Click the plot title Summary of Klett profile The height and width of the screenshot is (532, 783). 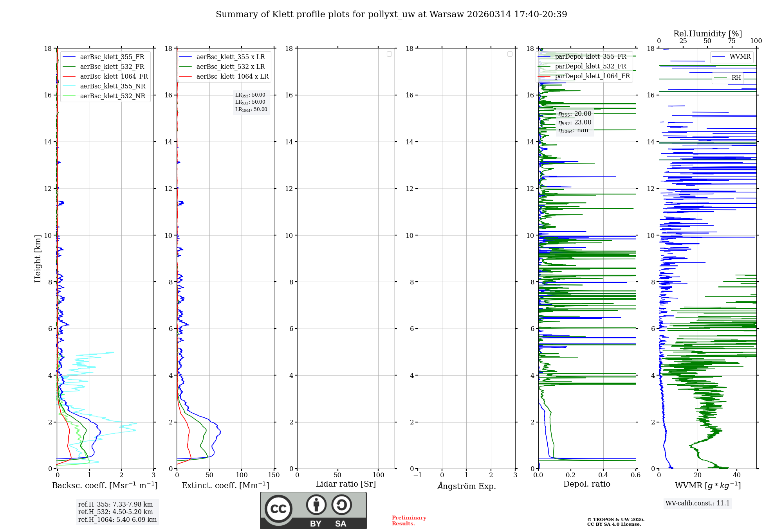[391, 14]
